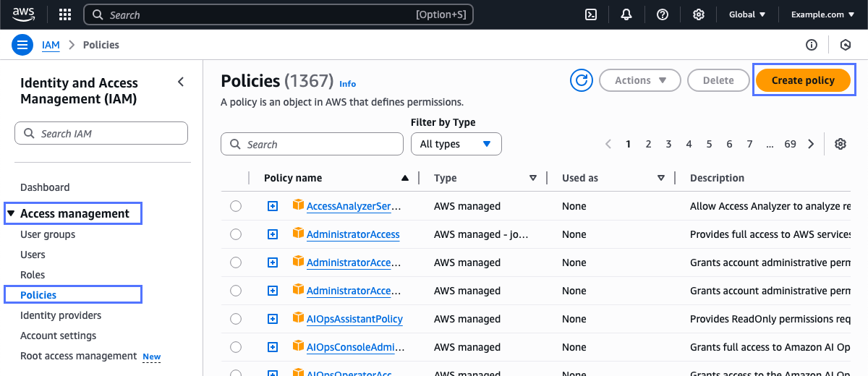Open the Example.com account menu
Image resolution: width=868 pixels, height=376 pixels.
point(822,14)
